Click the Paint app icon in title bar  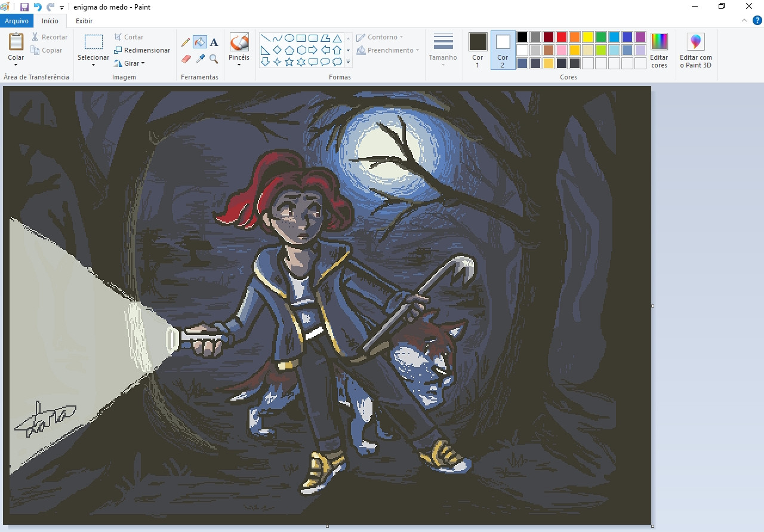pyautogui.click(x=5, y=7)
